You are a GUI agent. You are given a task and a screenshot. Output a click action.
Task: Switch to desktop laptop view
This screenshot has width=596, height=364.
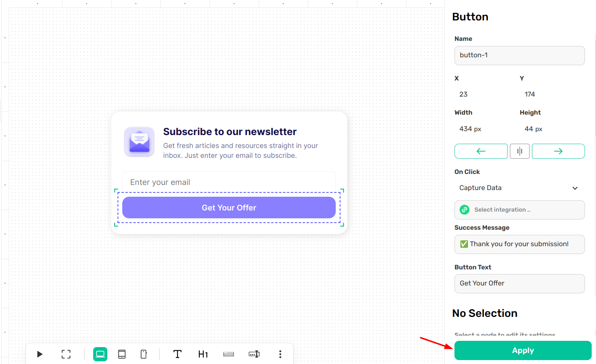point(100,354)
